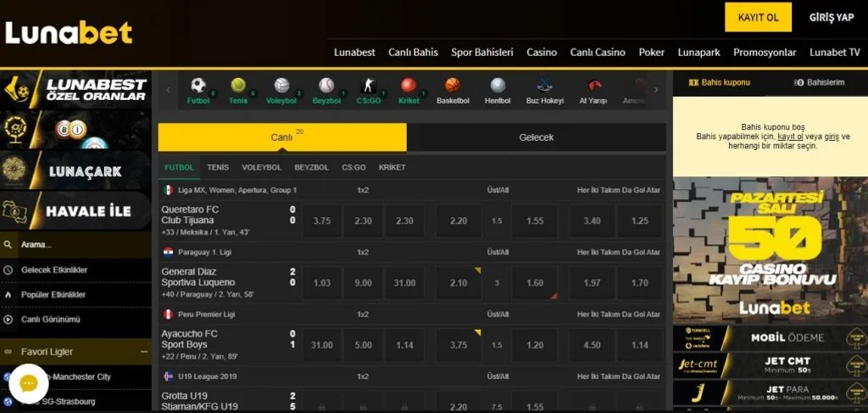868x413 pixels.
Task: Open the Promosyonlar menu item
Action: (x=765, y=53)
